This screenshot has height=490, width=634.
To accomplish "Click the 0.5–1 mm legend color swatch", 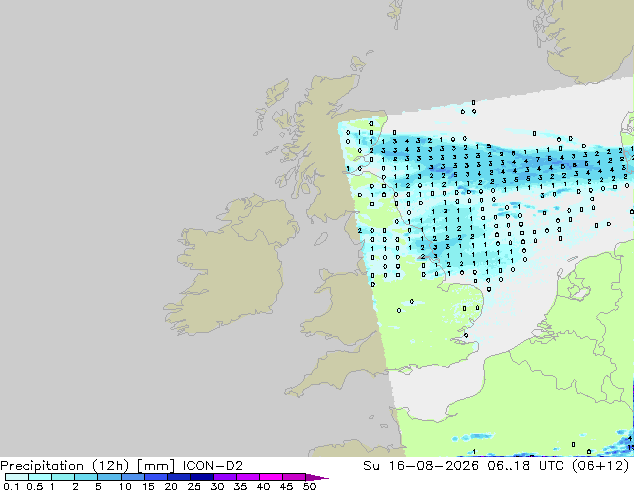I will point(40,477).
